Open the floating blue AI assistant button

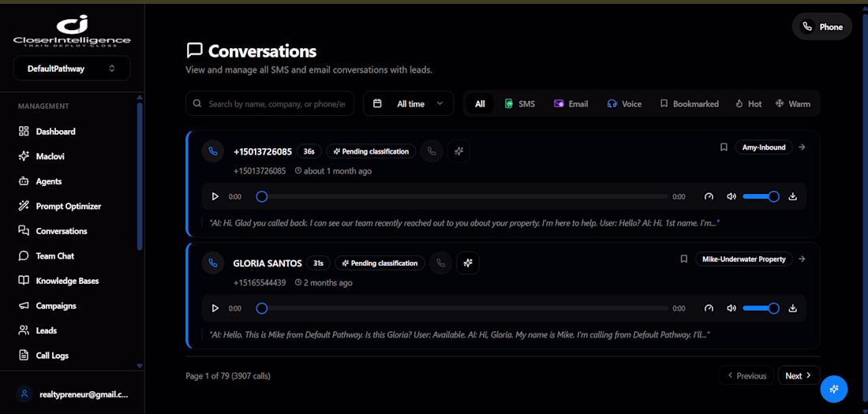click(834, 389)
